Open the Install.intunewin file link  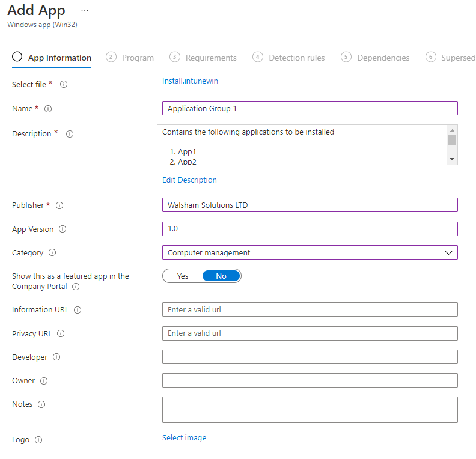click(x=190, y=81)
